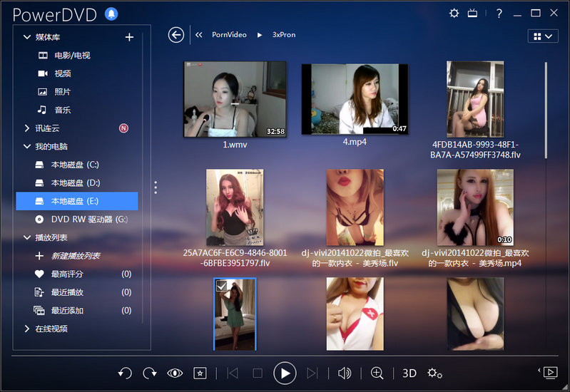This screenshot has width=570, height=392.
Task: Open PowerDVD settings gear in title bar
Action: tap(454, 14)
